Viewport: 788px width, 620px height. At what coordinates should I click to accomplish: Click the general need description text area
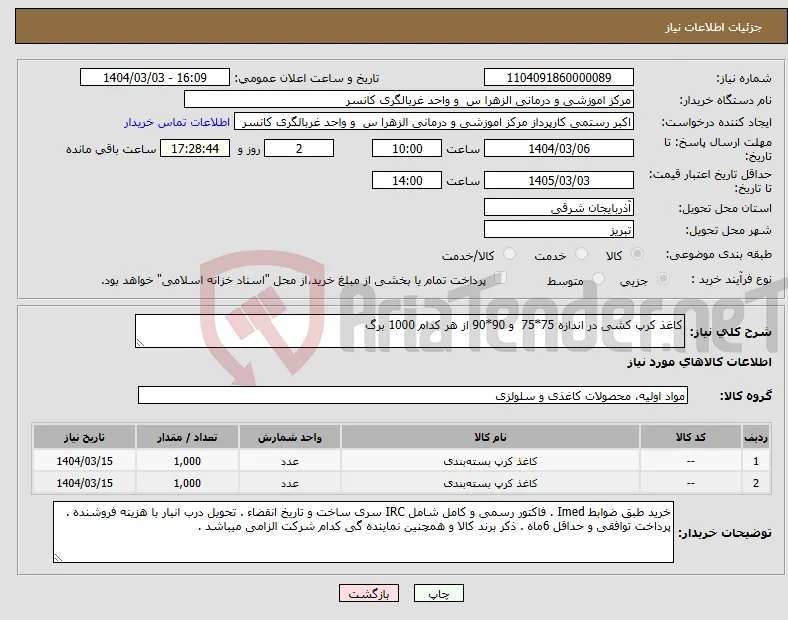tap(410, 331)
